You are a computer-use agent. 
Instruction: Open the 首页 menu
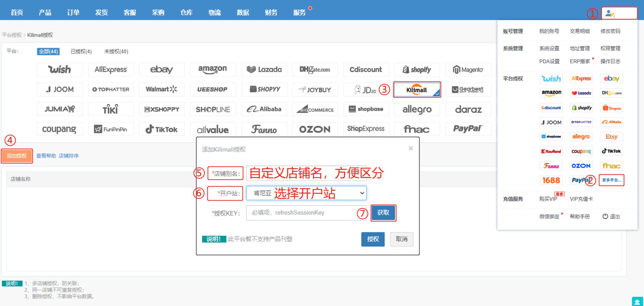[x=17, y=13]
